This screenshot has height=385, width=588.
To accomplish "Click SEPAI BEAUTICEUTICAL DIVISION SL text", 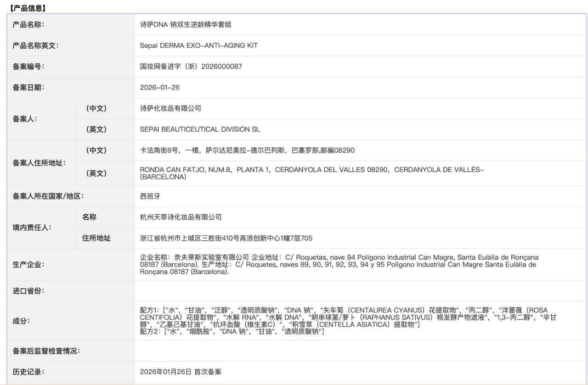I will tap(200, 129).
